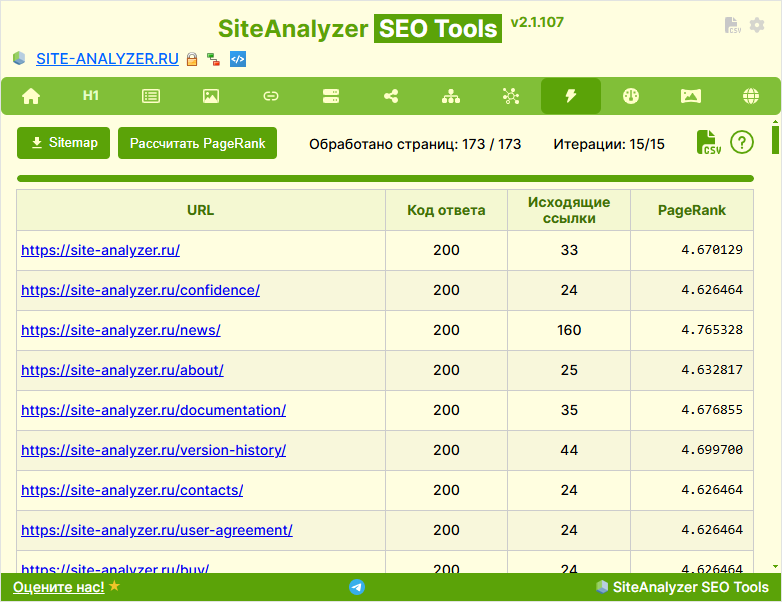Viewport: 782px width, 602px height.
Task: Click the scrollbar down arrow
Action: click(x=775, y=567)
